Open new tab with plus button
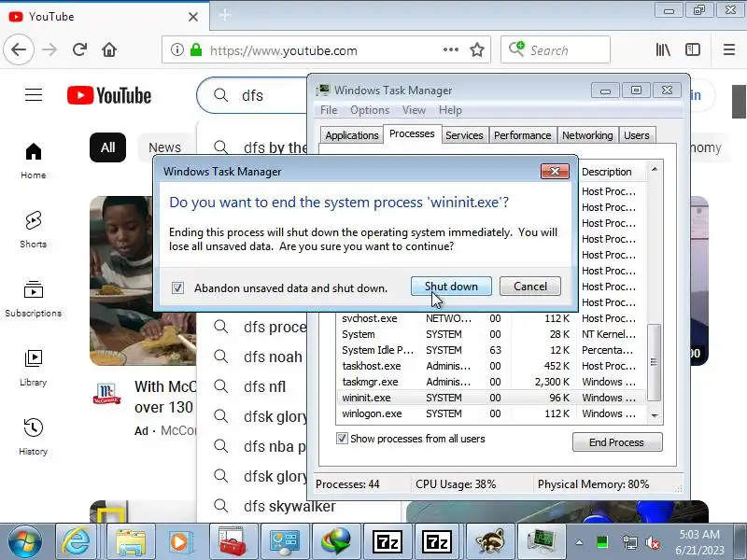This screenshot has width=747, height=560. [225, 16]
